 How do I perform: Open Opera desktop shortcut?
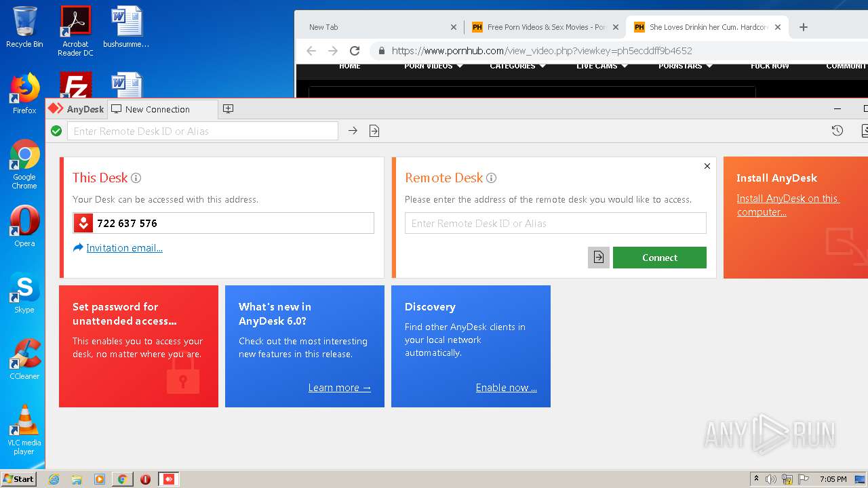click(24, 226)
